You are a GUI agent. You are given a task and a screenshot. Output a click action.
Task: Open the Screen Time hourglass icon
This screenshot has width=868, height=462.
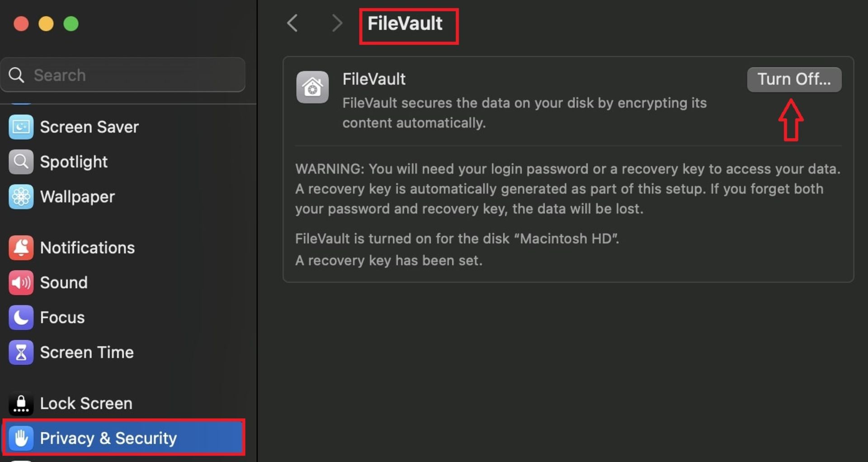pyautogui.click(x=21, y=352)
